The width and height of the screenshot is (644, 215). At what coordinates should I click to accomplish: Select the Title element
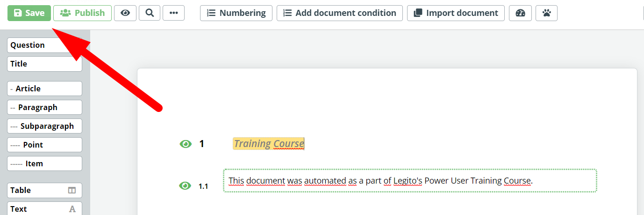(44, 64)
